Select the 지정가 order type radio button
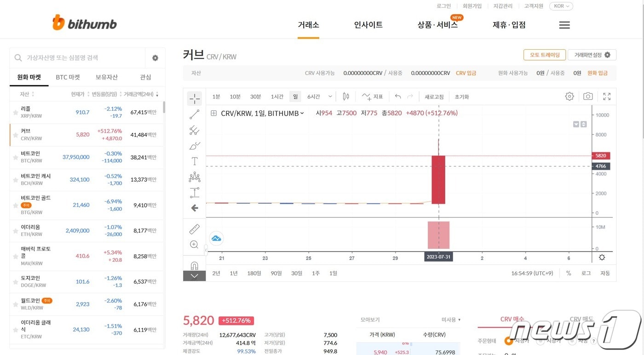The width and height of the screenshot is (644, 355). click(x=508, y=341)
